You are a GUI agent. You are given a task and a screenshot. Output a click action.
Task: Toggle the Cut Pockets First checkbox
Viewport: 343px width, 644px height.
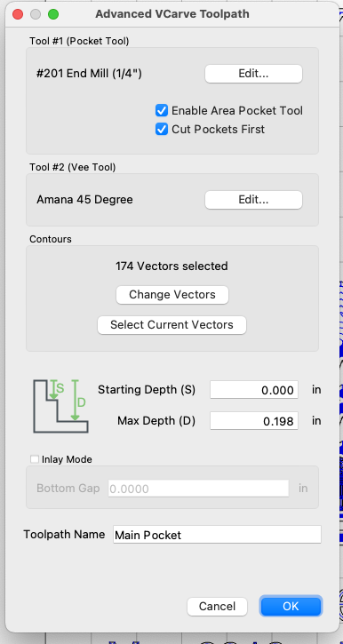click(162, 130)
